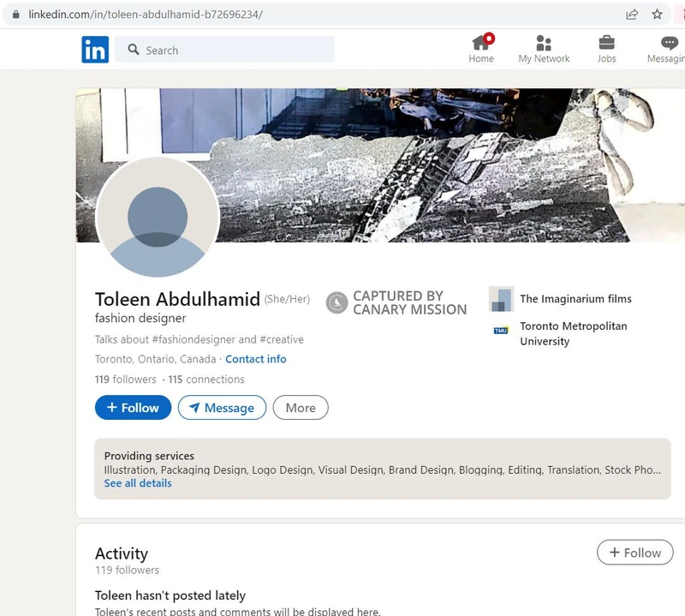Open the profile avatar picture
The image size is (685, 616).
pos(158,217)
